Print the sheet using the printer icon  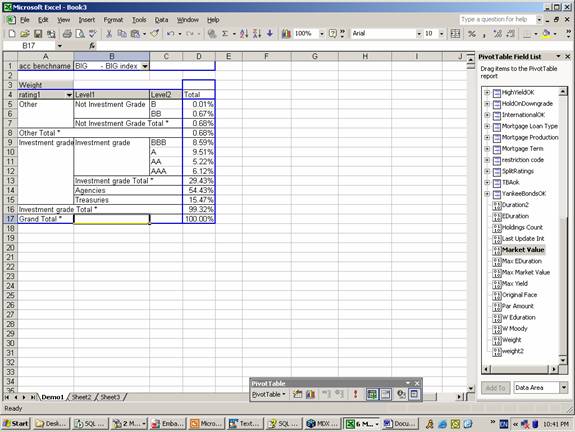tap(67, 34)
